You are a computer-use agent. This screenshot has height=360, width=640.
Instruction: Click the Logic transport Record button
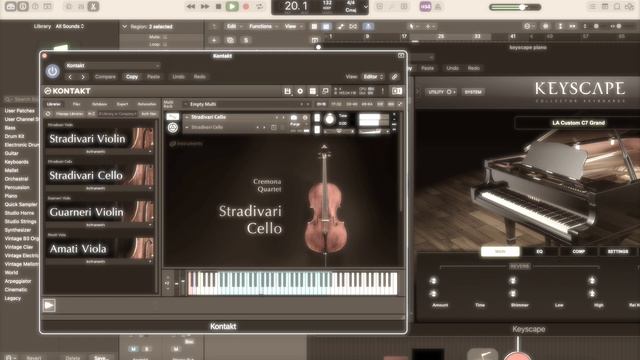coord(246,7)
